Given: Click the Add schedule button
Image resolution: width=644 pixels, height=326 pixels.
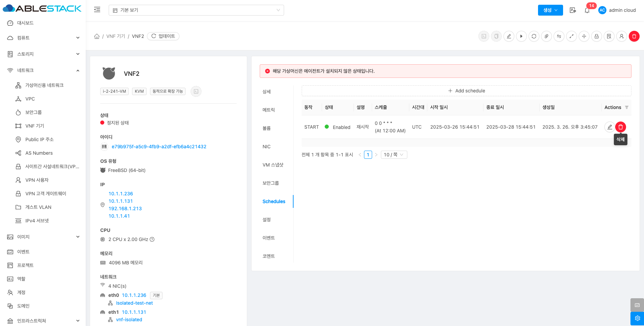Looking at the screenshot, I should click(x=466, y=91).
